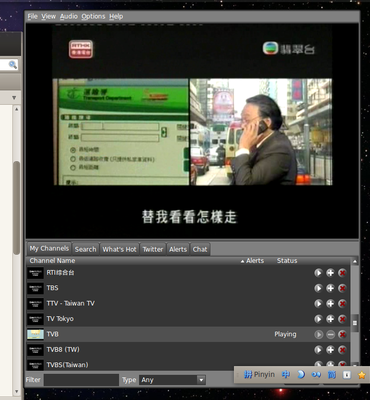The height and width of the screenshot is (400, 370).
Task: Open the Twitter tab
Action: (153, 249)
